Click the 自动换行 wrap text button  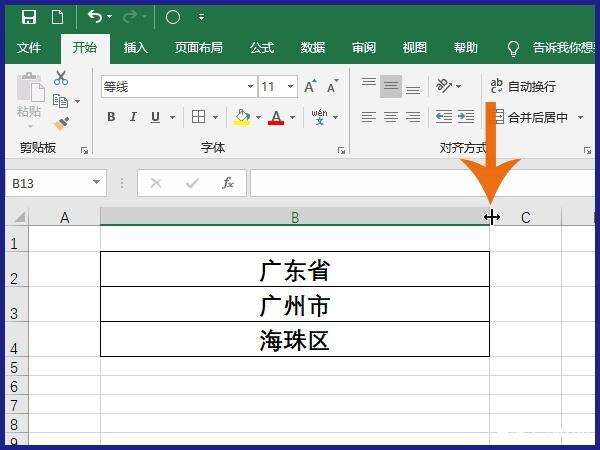523,86
